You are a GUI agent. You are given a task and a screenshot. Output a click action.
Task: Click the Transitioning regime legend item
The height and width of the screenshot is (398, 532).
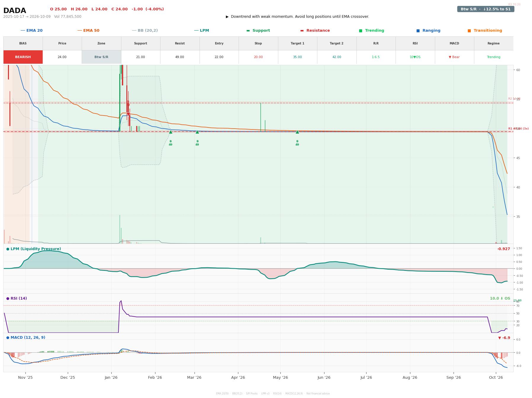click(x=485, y=31)
